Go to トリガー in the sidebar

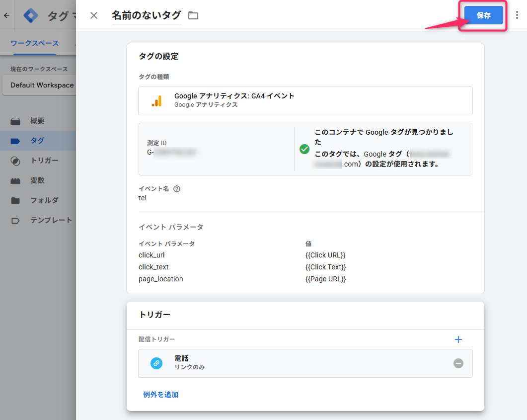click(x=44, y=161)
